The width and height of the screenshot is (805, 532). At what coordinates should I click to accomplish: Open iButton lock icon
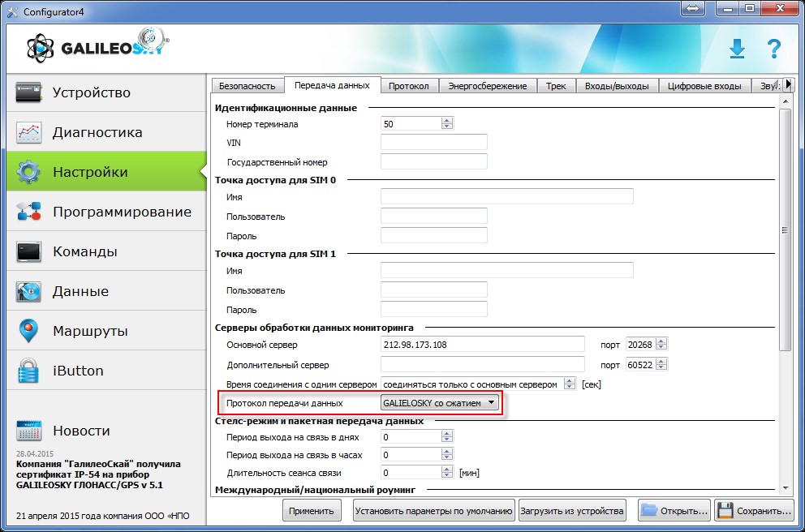point(29,371)
